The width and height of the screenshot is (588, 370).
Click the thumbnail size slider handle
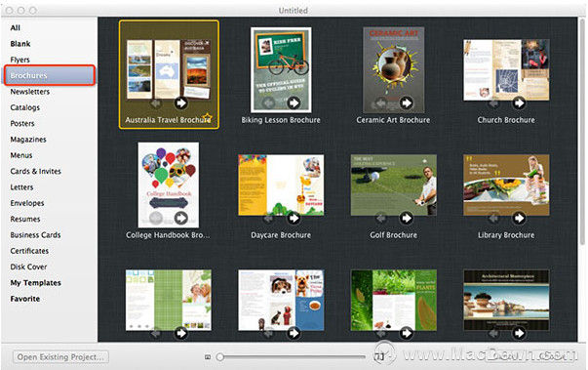point(220,357)
